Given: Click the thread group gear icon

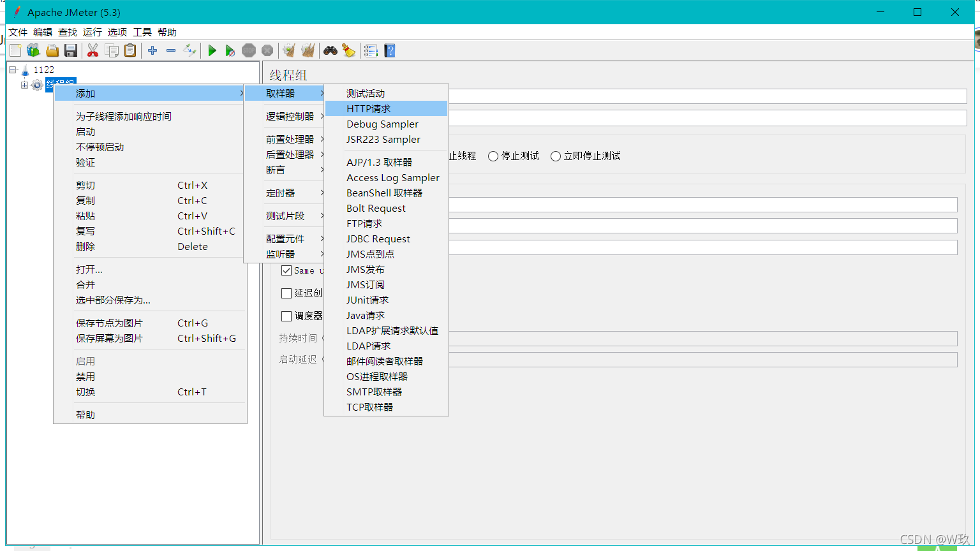Looking at the screenshot, I should coord(37,85).
